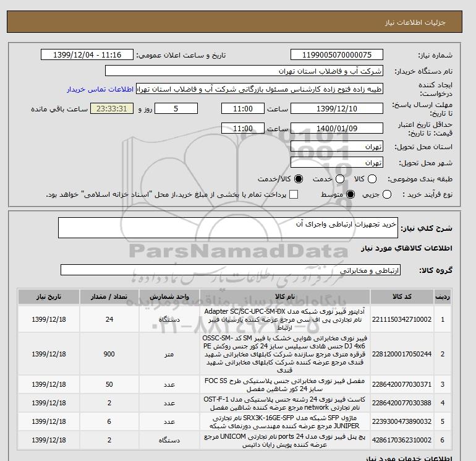Click the Adapter SC/SC-UPC-SM-DX product name
476x461 pixels.
[285, 319]
